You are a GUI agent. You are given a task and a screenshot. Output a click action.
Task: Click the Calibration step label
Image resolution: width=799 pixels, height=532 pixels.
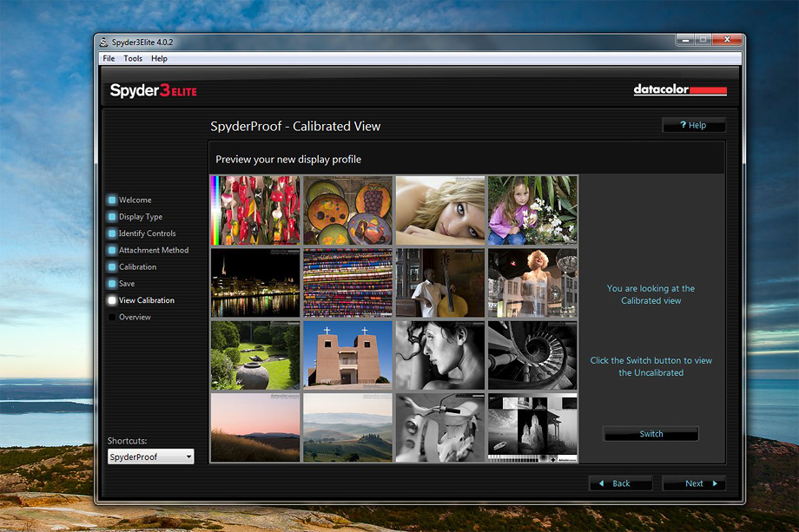point(137,266)
